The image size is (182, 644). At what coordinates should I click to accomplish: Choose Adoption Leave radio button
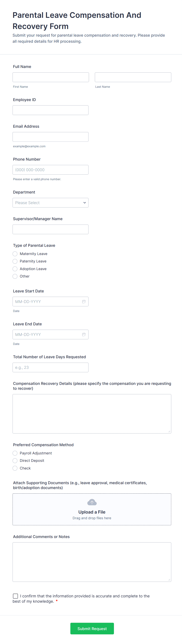point(15,269)
